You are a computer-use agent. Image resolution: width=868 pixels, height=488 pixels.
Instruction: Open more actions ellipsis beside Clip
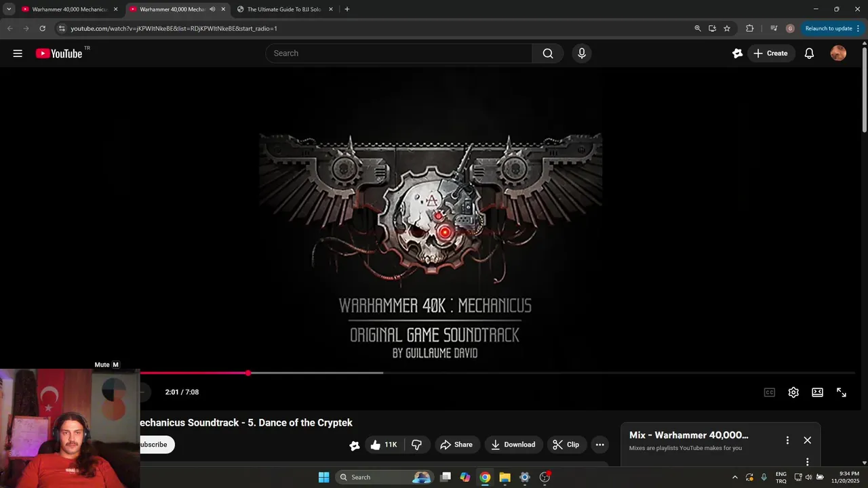(x=599, y=445)
